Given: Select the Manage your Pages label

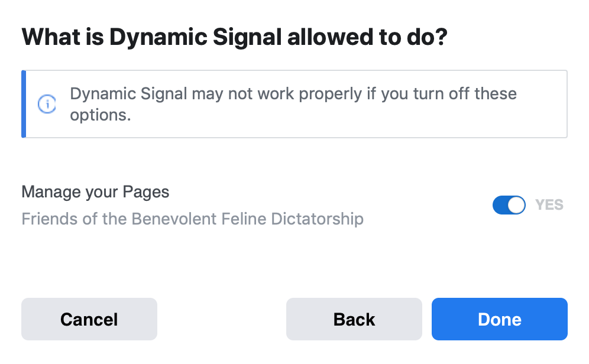Looking at the screenshot, I should point(95,192).
